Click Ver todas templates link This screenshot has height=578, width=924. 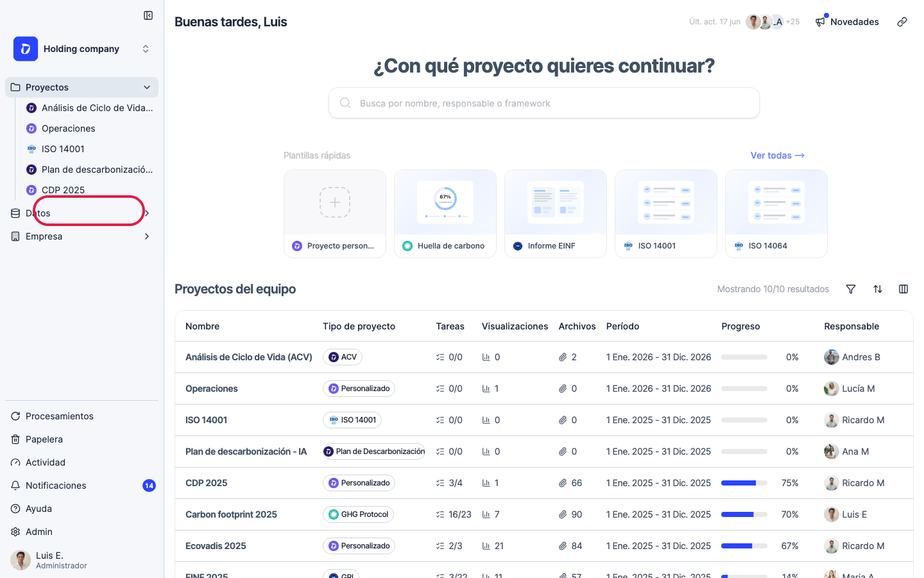coord(777,155)
